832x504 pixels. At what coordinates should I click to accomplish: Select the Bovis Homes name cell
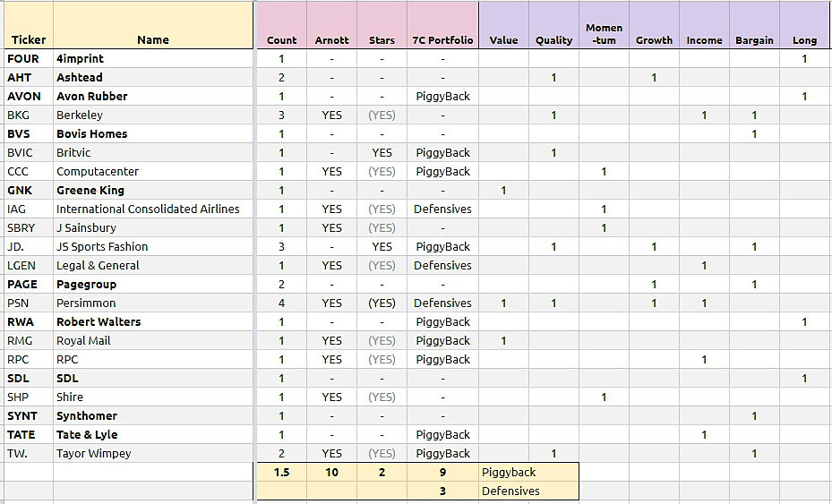153,133
